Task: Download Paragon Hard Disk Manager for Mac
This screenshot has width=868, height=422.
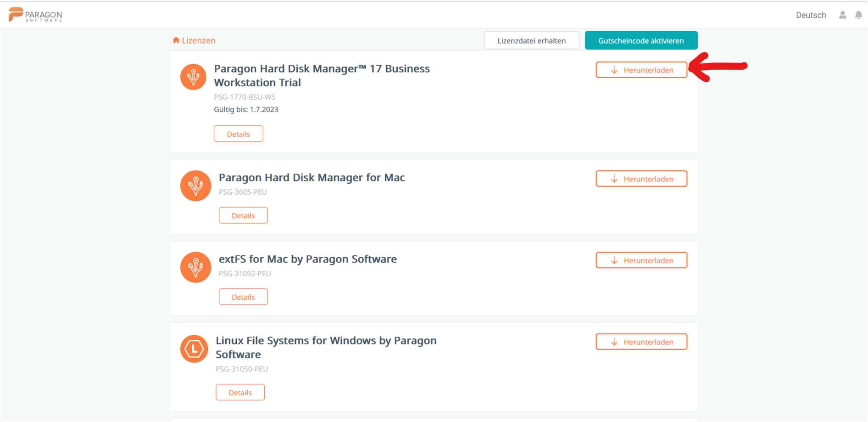Action: 641,179
